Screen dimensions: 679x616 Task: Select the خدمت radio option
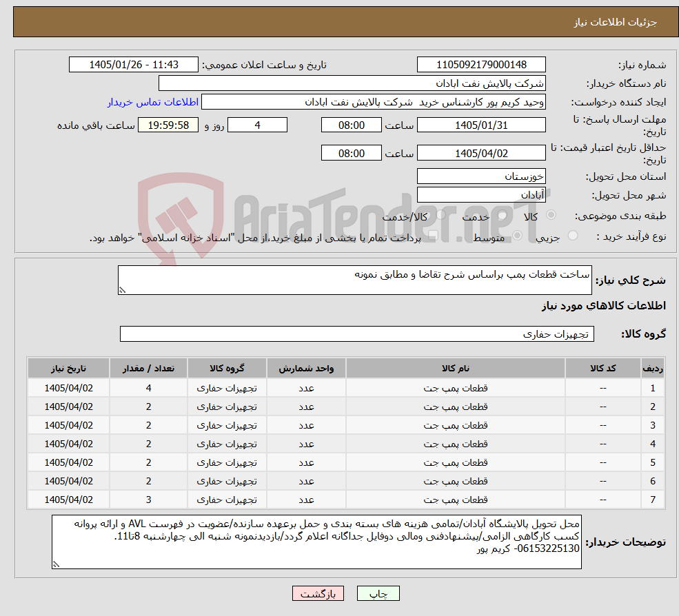tap(503, 215)
